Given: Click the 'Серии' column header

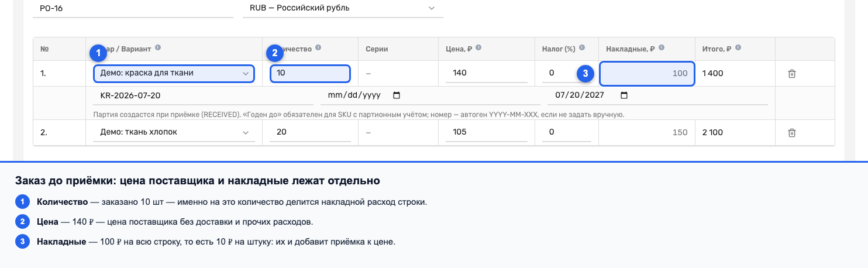Looking at the screenshot, I should [x=376, y=49].
